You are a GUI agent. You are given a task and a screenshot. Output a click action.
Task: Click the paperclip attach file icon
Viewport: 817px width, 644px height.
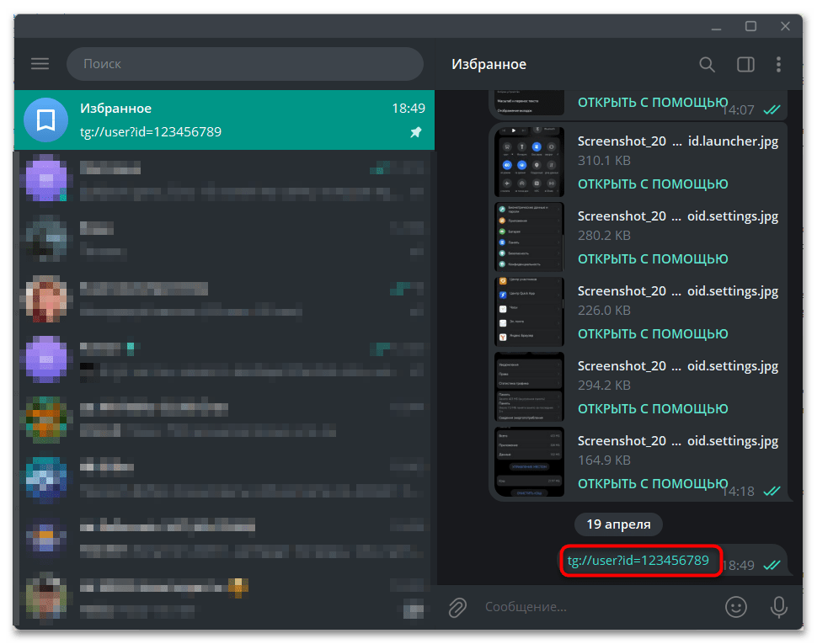[x=457, y=607]
